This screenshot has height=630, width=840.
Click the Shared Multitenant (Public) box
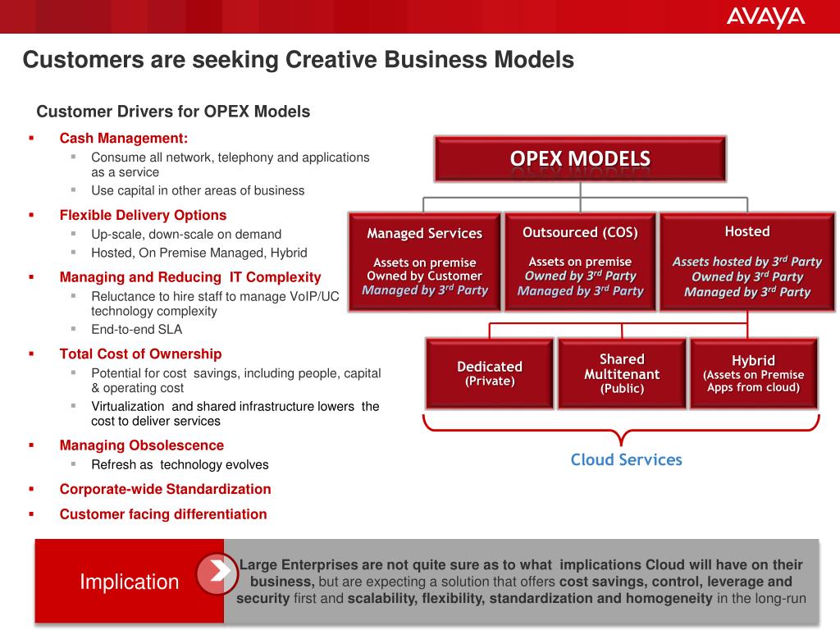click(x=622, y=373)
